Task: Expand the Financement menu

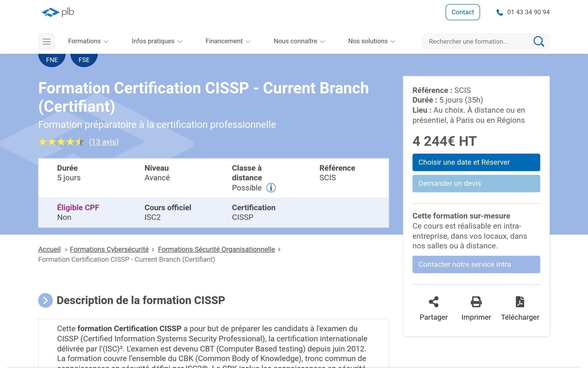Action: coord(228,41)
